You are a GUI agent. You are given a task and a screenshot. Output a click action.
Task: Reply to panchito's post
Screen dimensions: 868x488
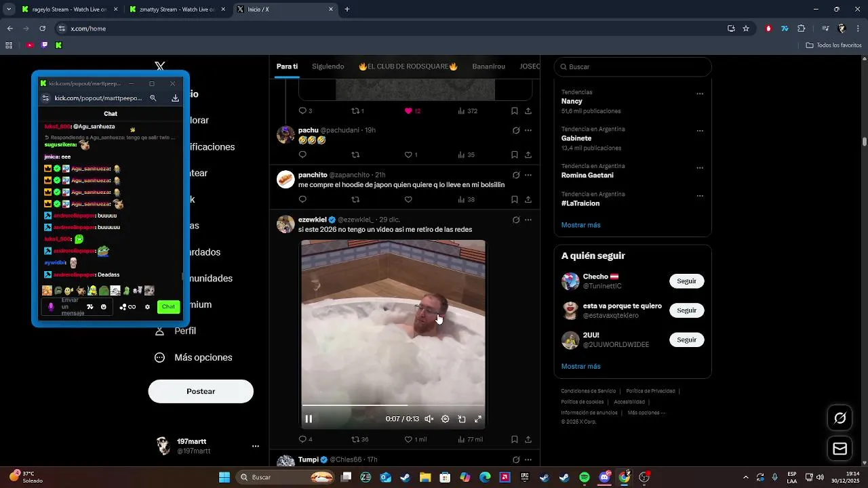point(302,199)
